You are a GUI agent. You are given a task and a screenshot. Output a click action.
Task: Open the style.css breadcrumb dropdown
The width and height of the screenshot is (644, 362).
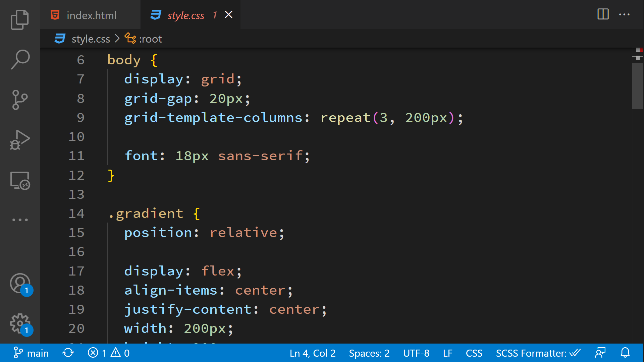91,39
